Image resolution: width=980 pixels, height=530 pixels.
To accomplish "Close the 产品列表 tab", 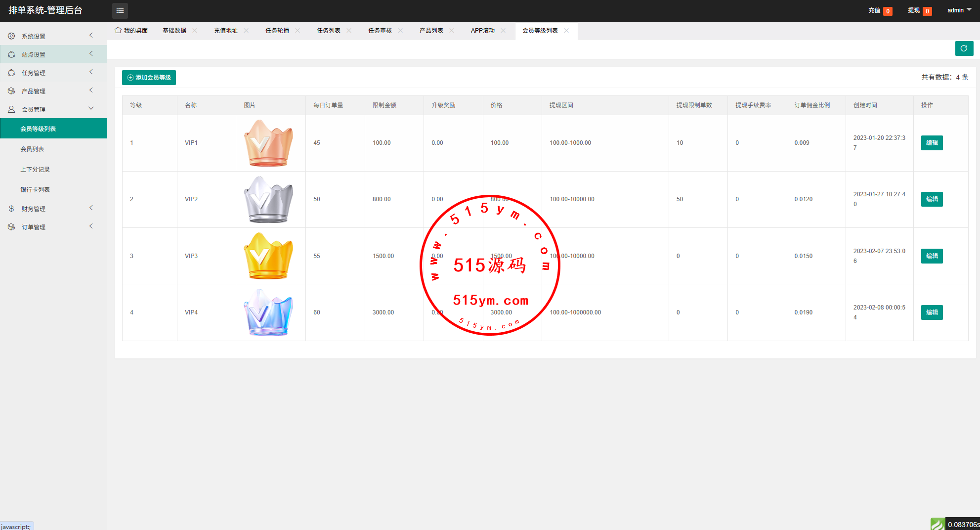I will (452, 31).
